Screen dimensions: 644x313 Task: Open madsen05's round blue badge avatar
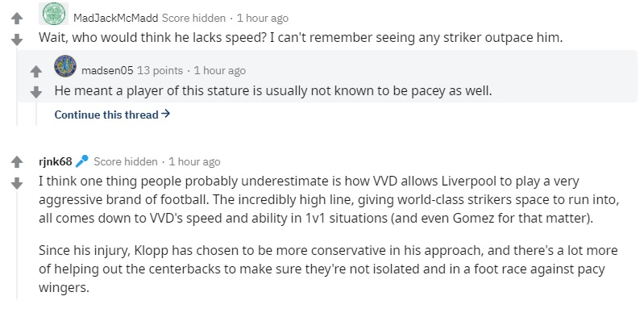tap(65, 66)
